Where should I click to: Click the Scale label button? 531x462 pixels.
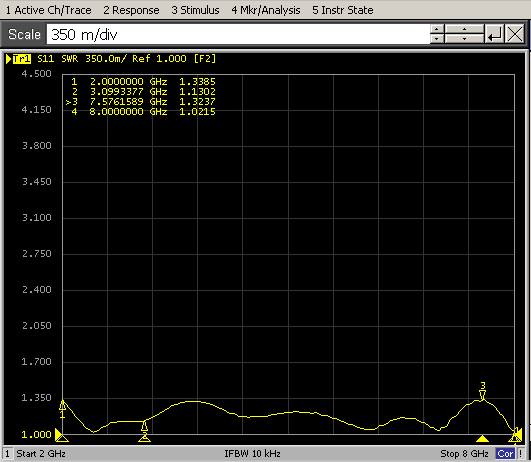pyautogui.click(x=24, y=34)
